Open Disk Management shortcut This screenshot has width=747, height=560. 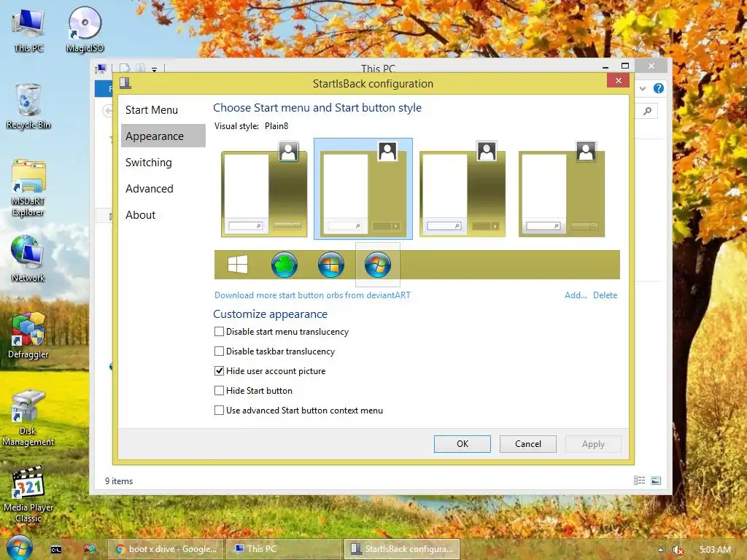pos(28,418)
